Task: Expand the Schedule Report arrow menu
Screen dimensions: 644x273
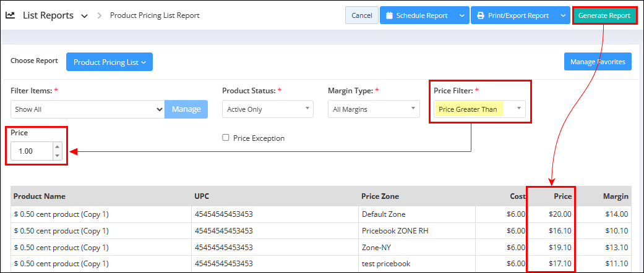Action: [x=462, y=15]
